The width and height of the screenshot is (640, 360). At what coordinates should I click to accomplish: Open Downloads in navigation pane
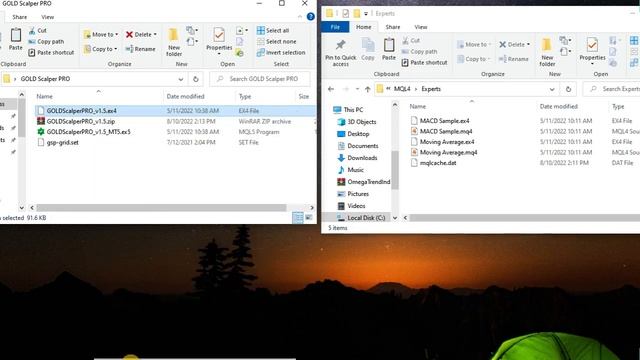(x=357, y=158)
